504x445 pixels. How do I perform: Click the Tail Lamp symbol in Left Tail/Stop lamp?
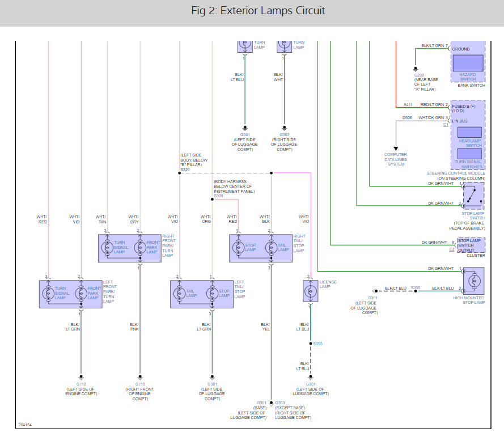click(179, 293)
